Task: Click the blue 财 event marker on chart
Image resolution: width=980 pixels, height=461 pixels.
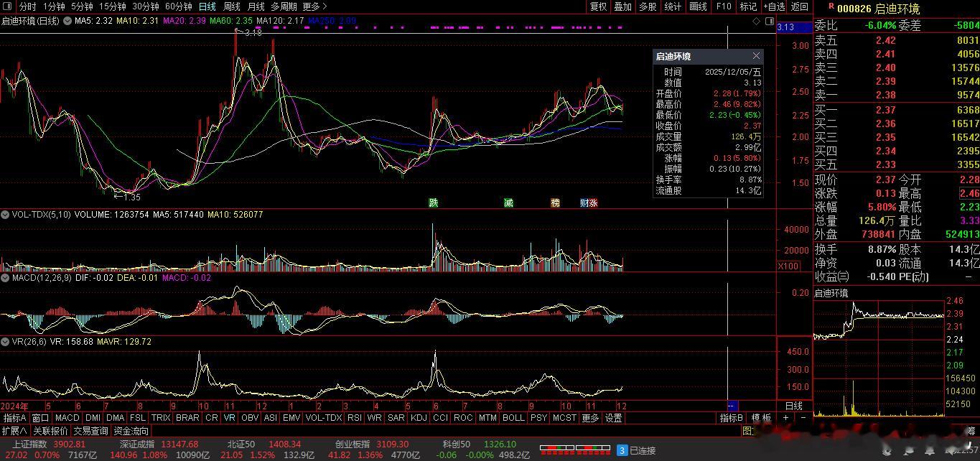Action: (x=584, y=203)
